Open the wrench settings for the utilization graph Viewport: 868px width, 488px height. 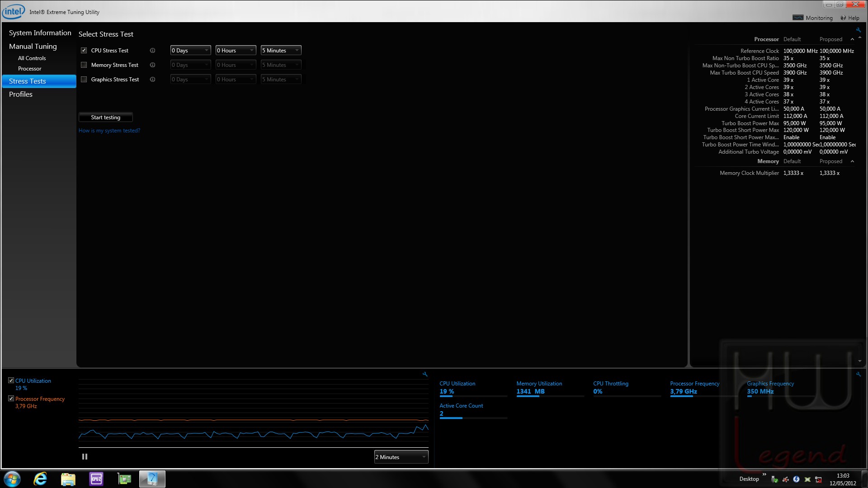click(425, 374)
